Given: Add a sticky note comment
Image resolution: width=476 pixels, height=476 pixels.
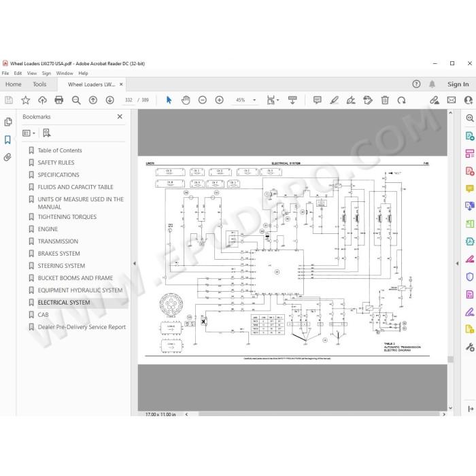Looking at the screenshot, I should 318,100.
